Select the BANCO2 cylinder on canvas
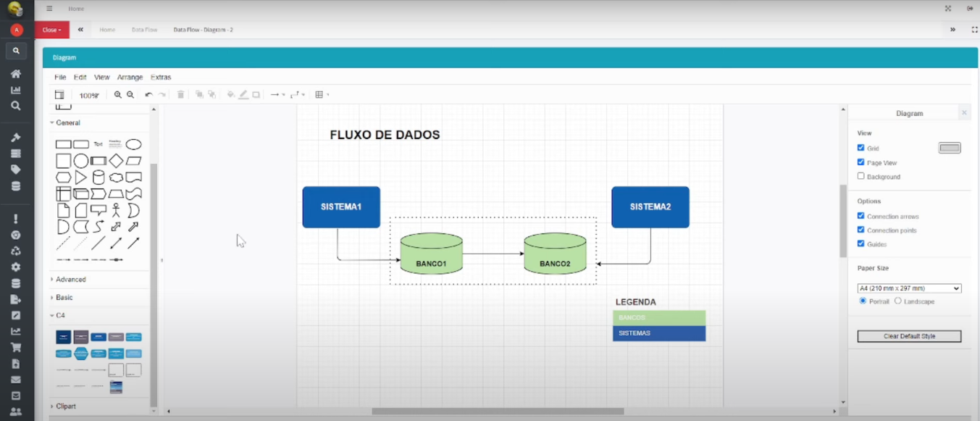This screenshot has width=980, height=421. pos(555,253)
